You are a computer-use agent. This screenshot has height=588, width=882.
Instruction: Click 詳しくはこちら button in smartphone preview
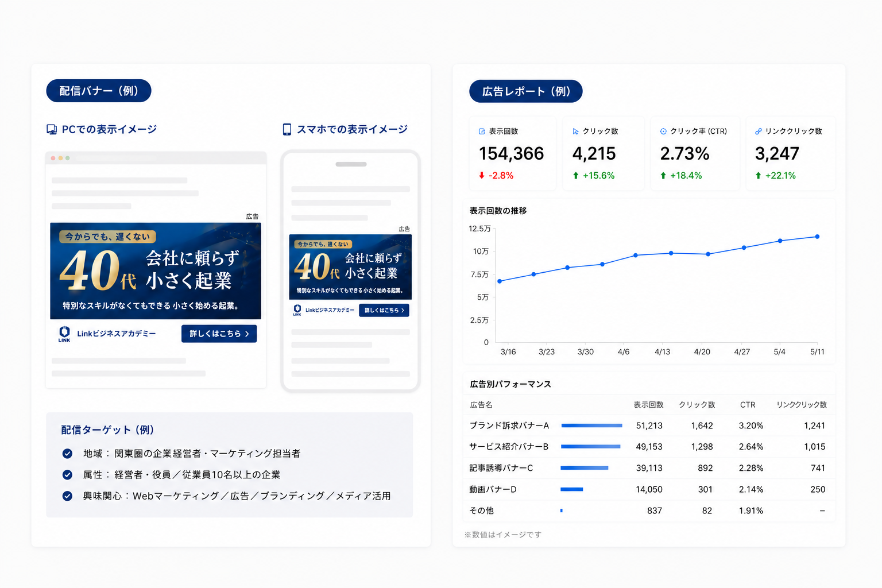pos(384,310)
